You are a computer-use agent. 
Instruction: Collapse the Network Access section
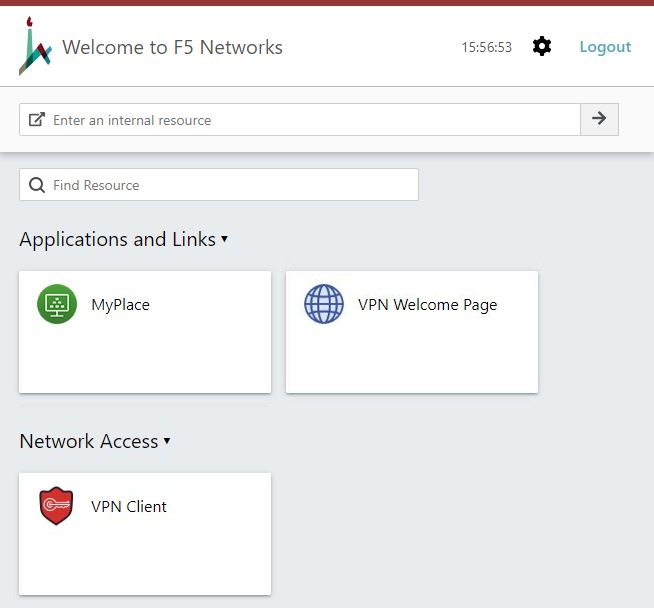pyautogui.click(x=167, y=441)
